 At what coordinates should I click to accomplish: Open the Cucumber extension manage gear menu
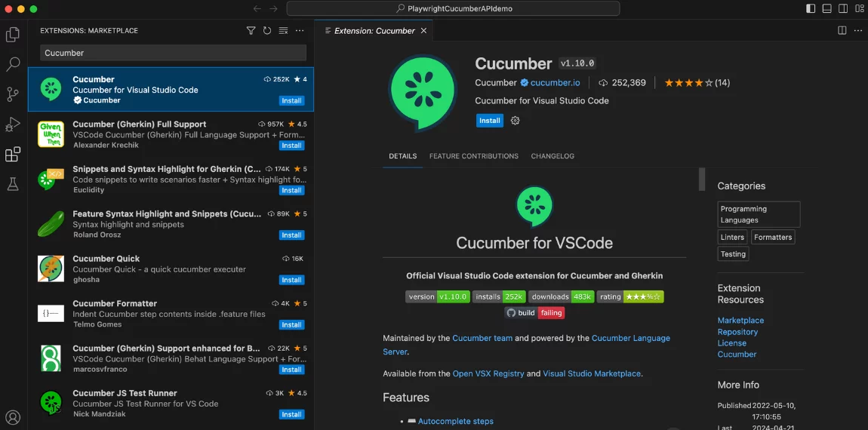pos(516,121)
